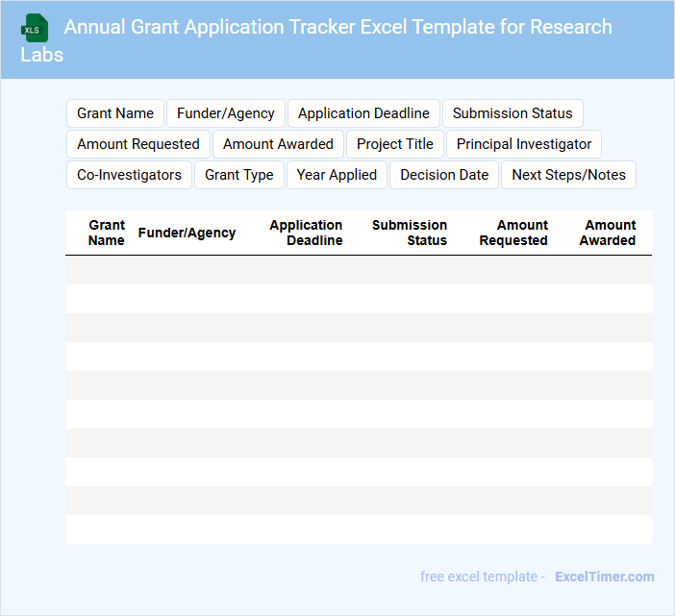Click the Year Applied tag

point(337,175)
